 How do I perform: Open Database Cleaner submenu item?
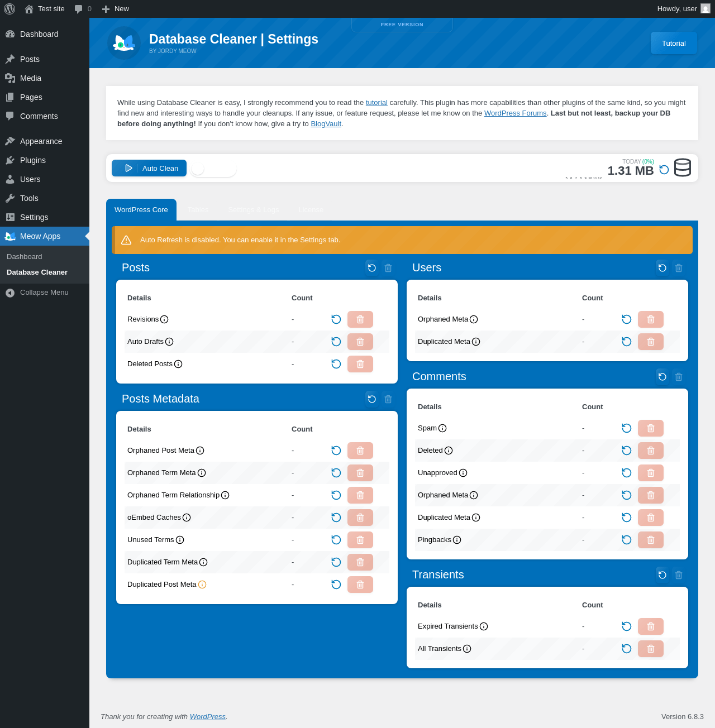coord(37,272)
